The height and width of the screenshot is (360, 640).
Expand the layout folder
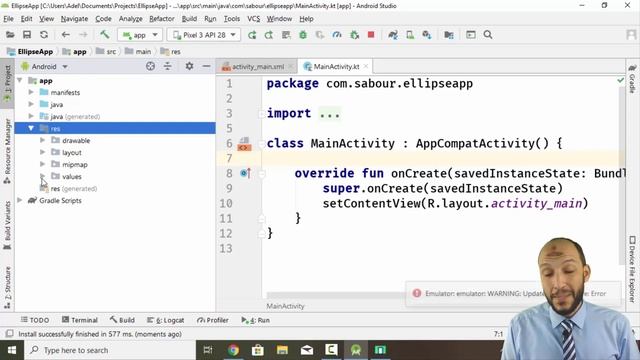click(x=42, y=152)
